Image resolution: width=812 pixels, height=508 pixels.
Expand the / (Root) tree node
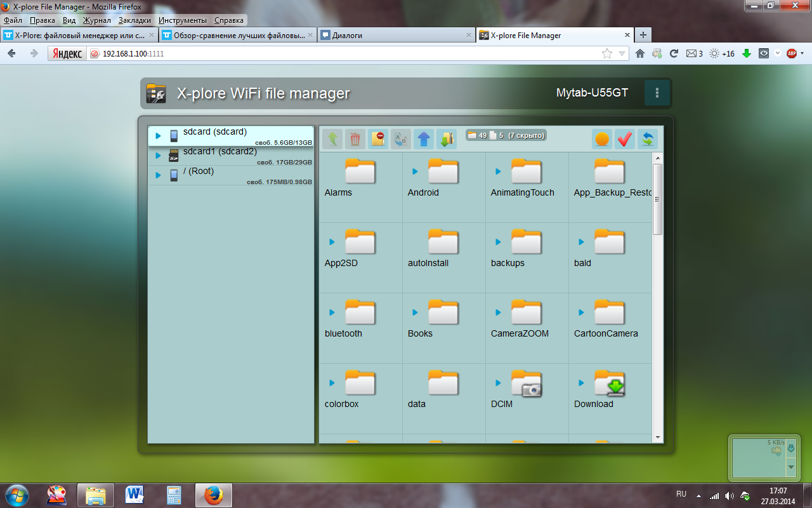pyautogui.click(x=159, y=175)
